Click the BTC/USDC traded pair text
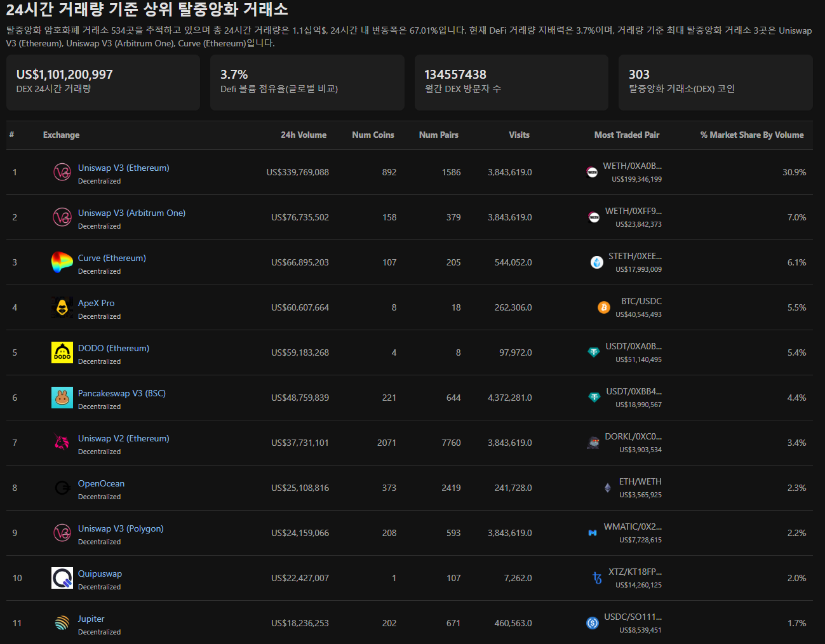 click(641, 301)
